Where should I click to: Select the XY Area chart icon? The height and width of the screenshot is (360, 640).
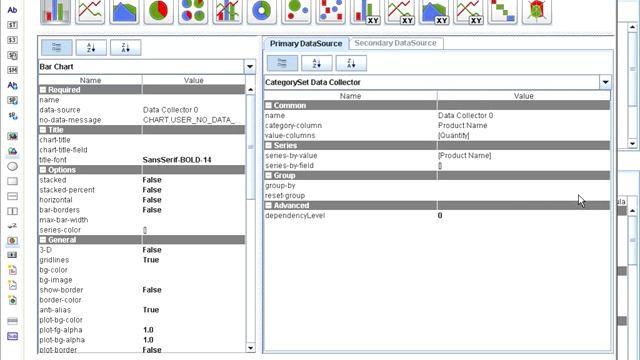(x=434, y=11)
